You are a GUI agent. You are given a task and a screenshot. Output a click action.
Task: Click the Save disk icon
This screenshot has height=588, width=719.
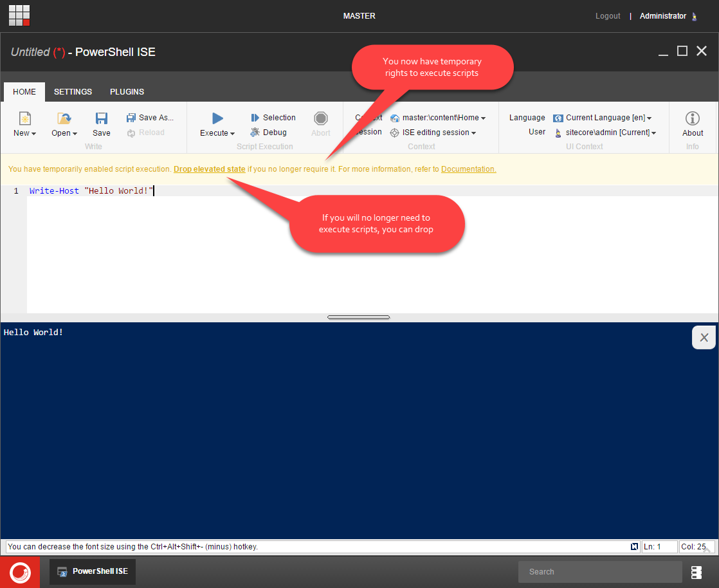[101, 118]
